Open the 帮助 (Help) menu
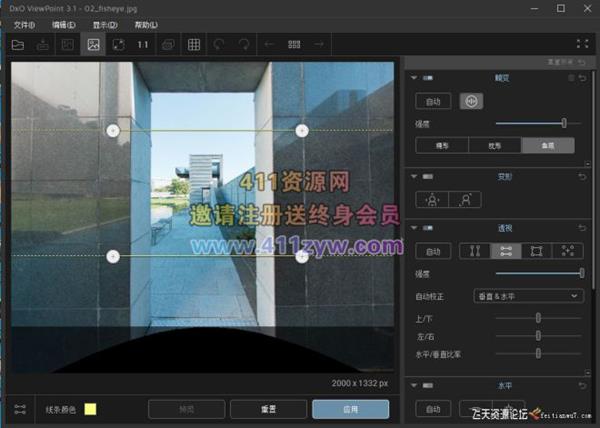This screenshot has width=600, height=428. pyautogui.click(x=145, y=24)
